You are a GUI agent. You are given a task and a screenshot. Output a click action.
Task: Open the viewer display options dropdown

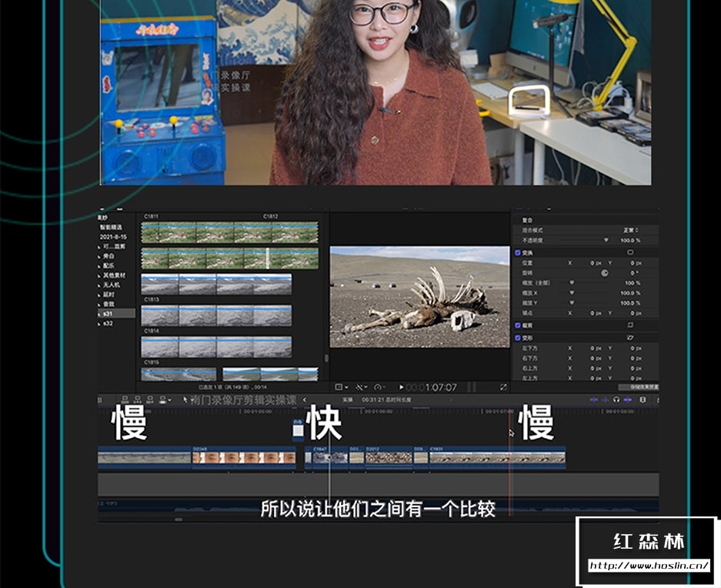click(x=341, y=387)
